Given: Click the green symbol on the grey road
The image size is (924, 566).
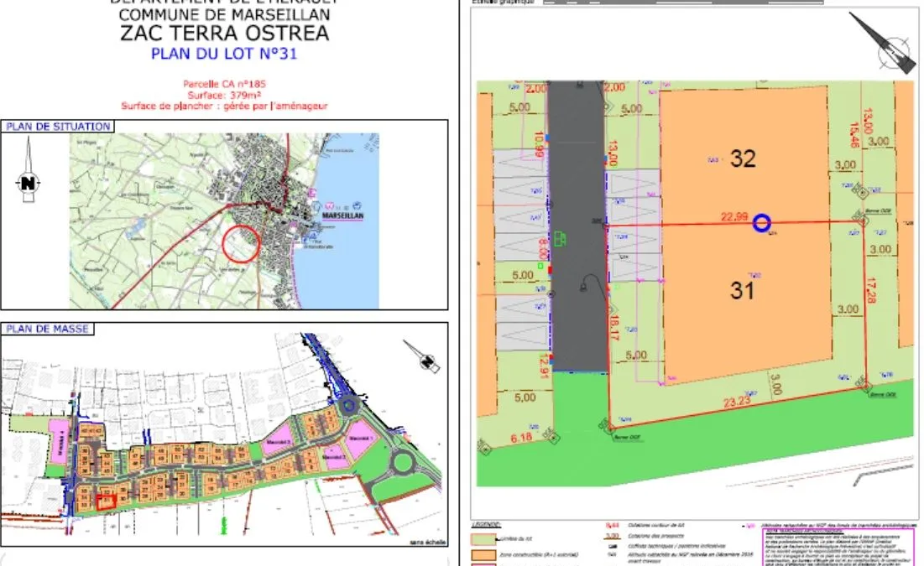Looking at the screenshot, I should pos(559,239).
